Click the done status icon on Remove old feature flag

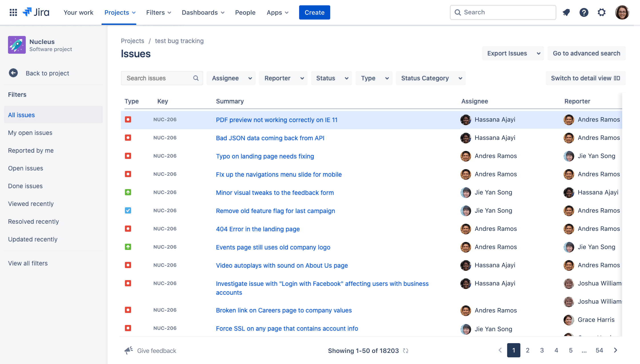128,211
